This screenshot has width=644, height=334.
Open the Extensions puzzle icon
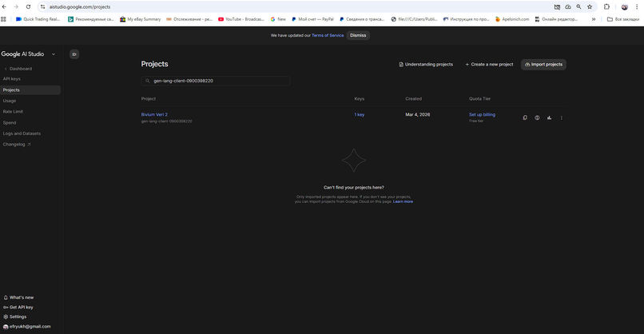606,6
